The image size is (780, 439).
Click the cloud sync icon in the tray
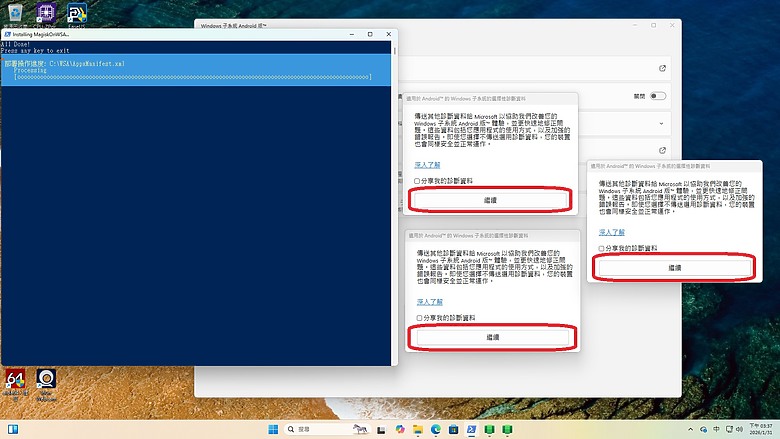click(703, 429)
